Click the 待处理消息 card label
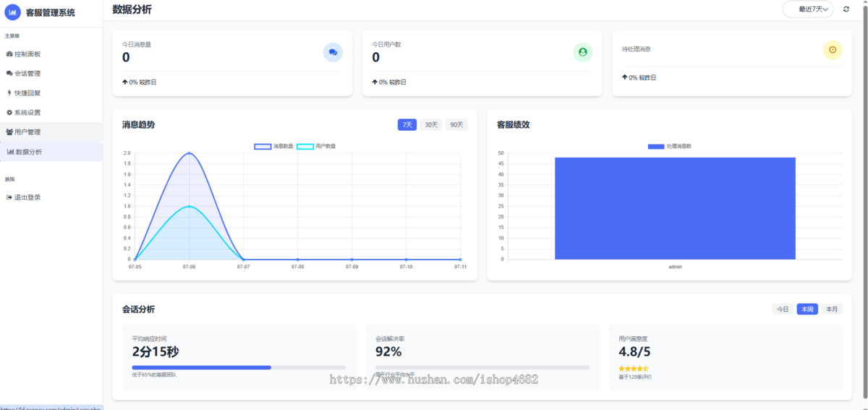The width and height of the screenshot is (868, 410). 637,49
